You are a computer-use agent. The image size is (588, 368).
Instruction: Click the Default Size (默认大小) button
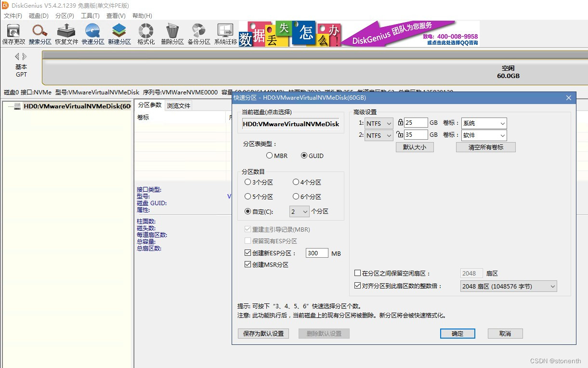[x=415, y=147]
